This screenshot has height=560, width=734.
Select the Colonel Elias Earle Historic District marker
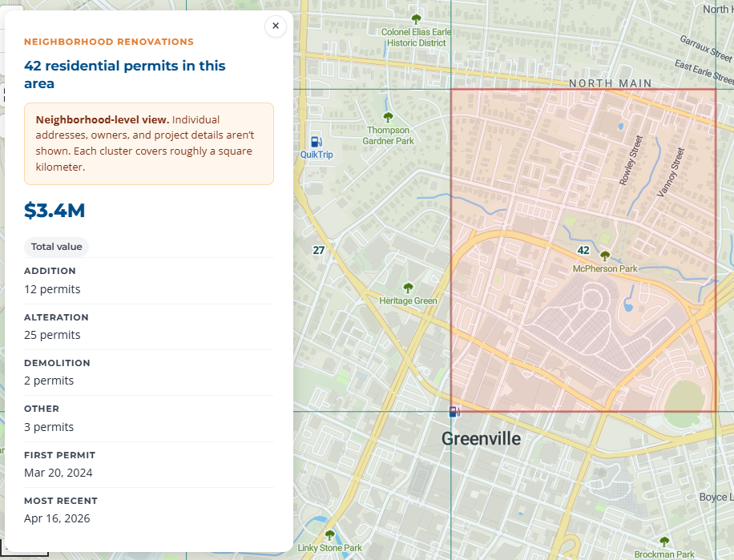coord(415,18)
